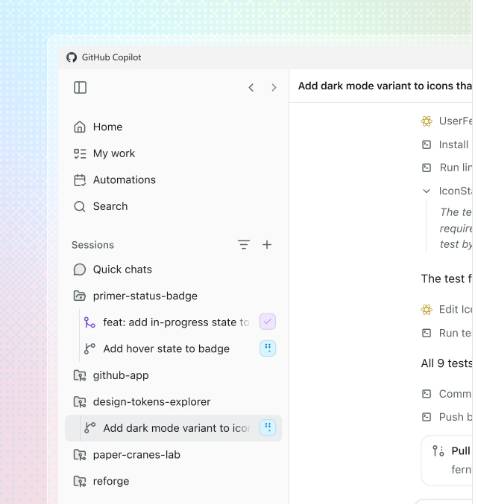Expand the paper-cranes-lab folder

pyautogui.click(x=127, y=455)
